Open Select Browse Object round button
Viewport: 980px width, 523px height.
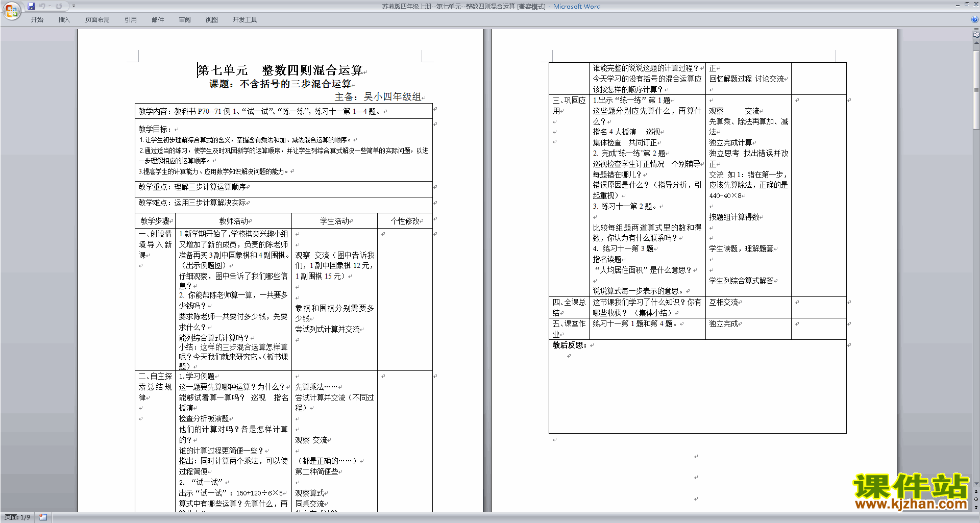(976, 499)
